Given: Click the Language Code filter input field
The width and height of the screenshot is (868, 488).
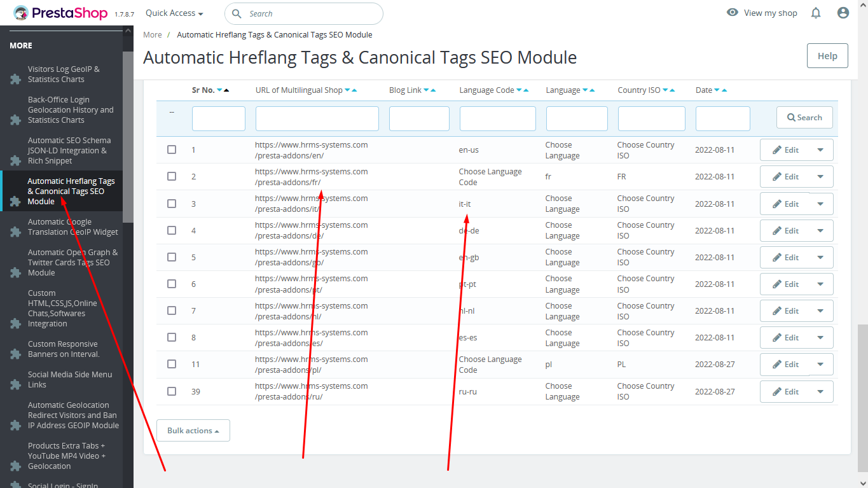Looking at the screenshot, I should pos(497,118).
